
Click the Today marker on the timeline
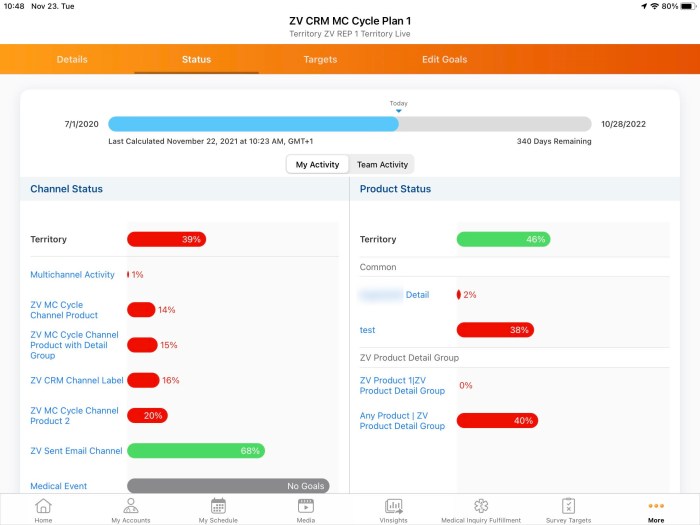(398, 106)
